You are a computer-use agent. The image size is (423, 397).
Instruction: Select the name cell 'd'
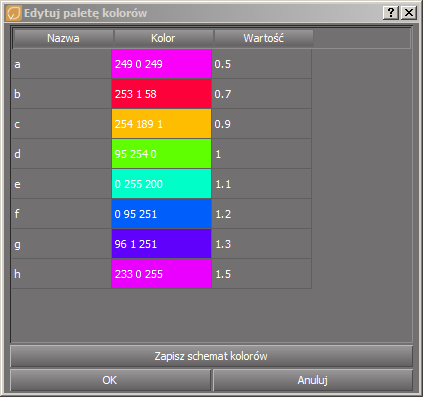(x=62, y=154)
